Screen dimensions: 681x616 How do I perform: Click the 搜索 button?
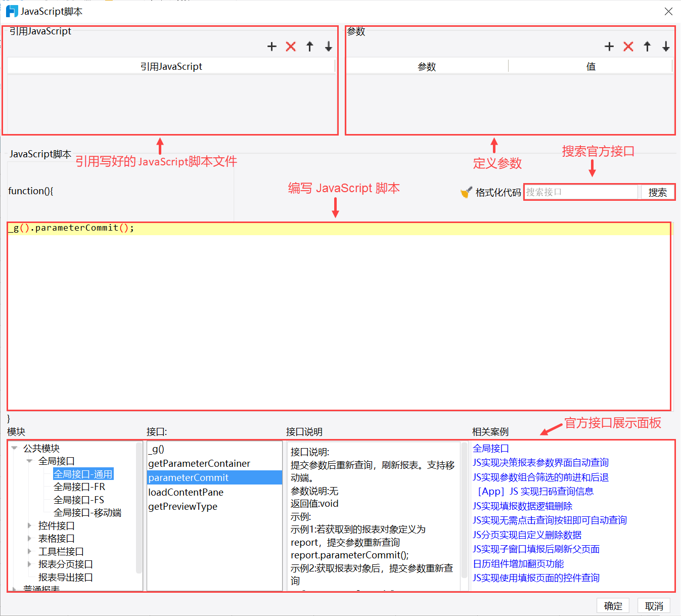pos(657,192)
